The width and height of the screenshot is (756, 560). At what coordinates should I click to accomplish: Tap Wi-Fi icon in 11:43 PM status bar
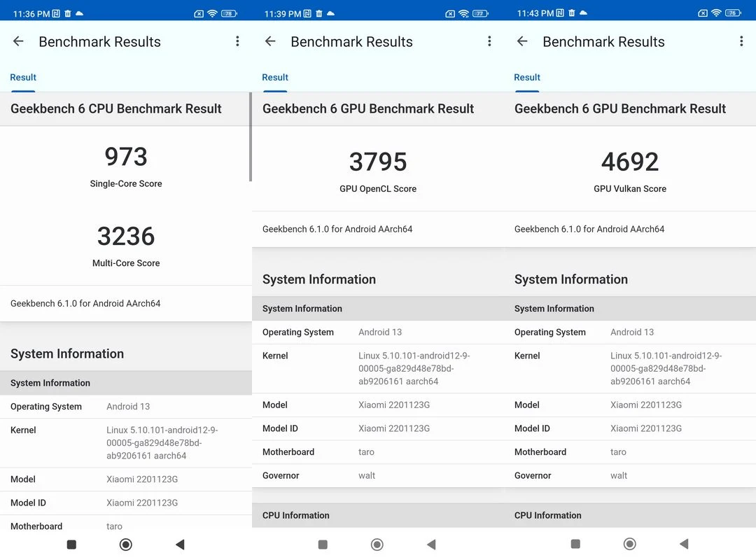pyautogui.click(x=717, y=13)
